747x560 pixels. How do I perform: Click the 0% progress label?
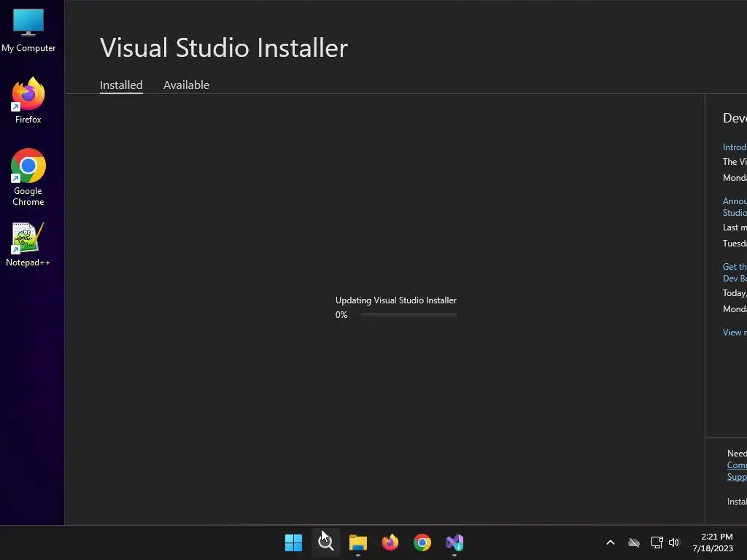click(341, 315)
